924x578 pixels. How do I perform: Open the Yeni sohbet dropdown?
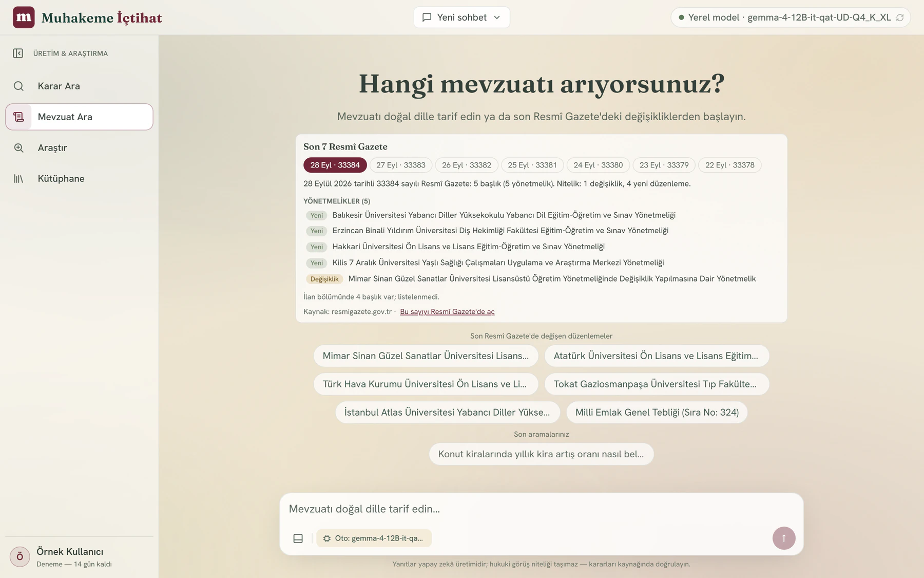462,17
